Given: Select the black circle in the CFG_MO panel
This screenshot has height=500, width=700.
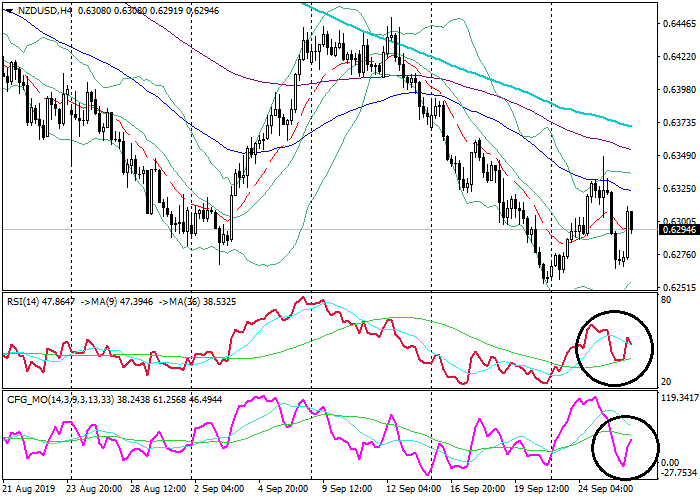Looking at the screenshot, I should [x=624, y=445].
